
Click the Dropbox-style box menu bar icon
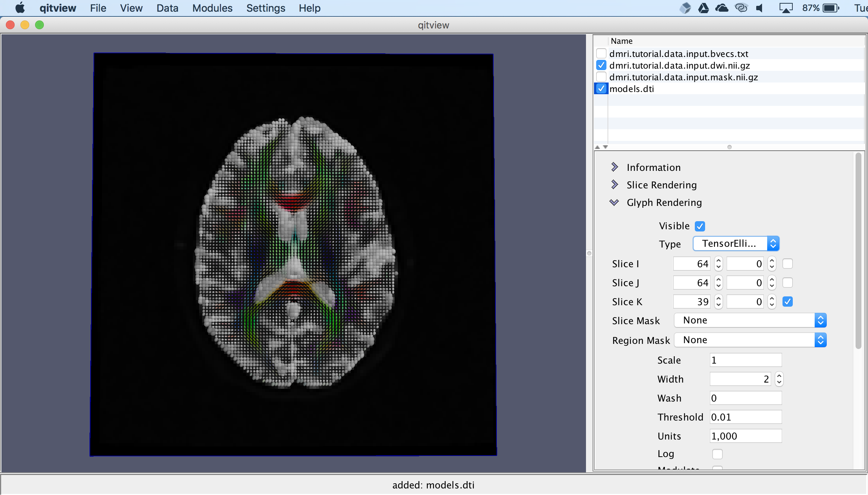pos(685,8)
